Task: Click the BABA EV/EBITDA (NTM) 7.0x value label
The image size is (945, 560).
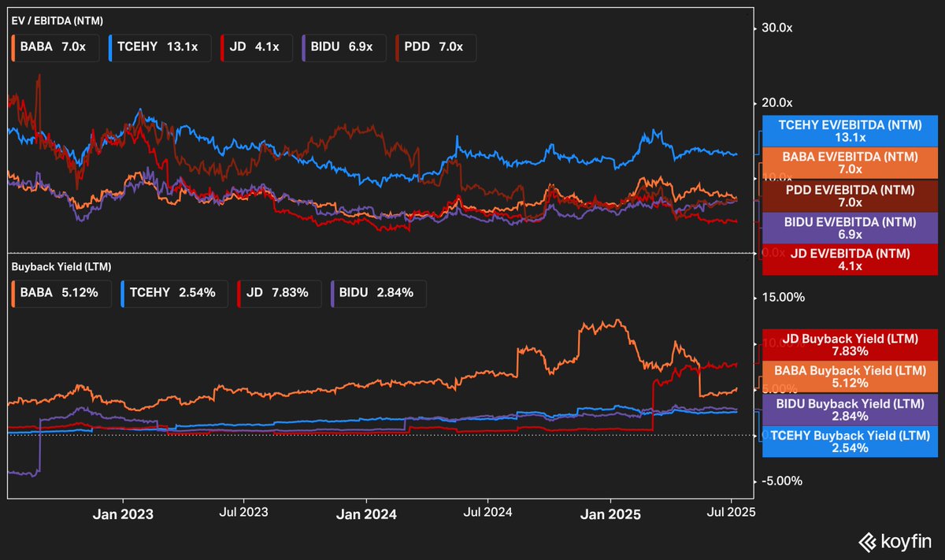Action: pyautogui.click(x=850, y=163)
